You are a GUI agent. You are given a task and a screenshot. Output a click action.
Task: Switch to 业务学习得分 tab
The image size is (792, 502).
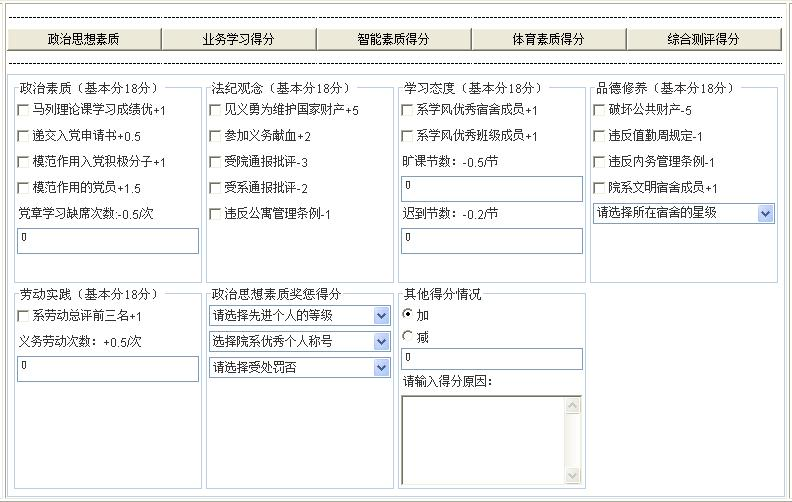239,39
